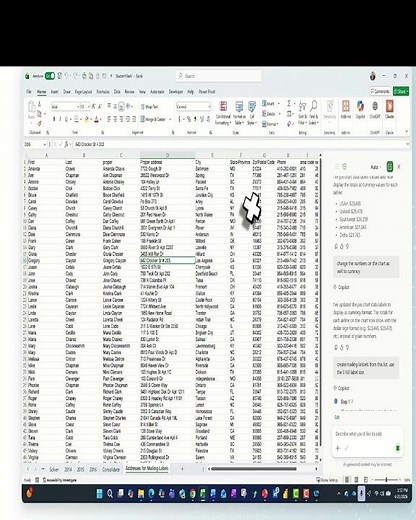Click the Wrap Text button

[x=149, y=107]
